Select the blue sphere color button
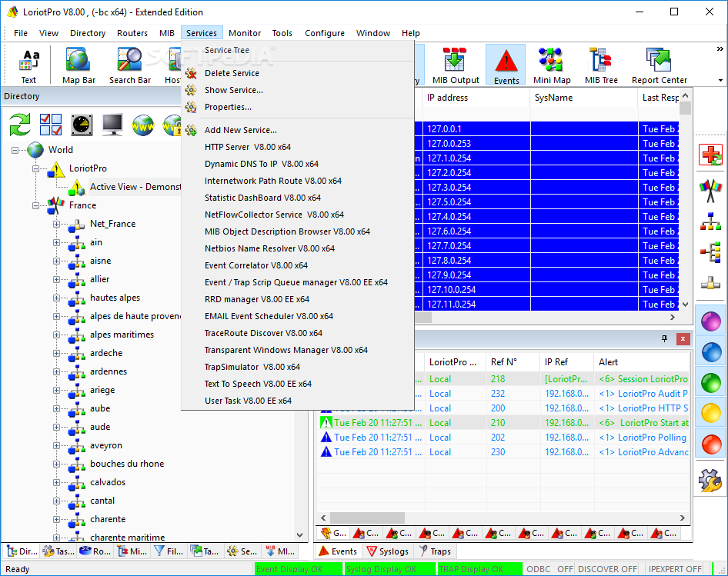 click(711, 352)
